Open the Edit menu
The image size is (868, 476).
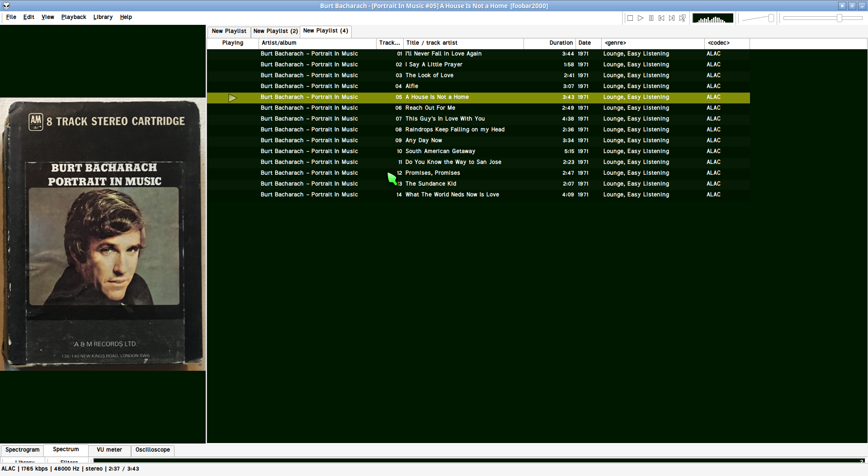coord(29,17)
